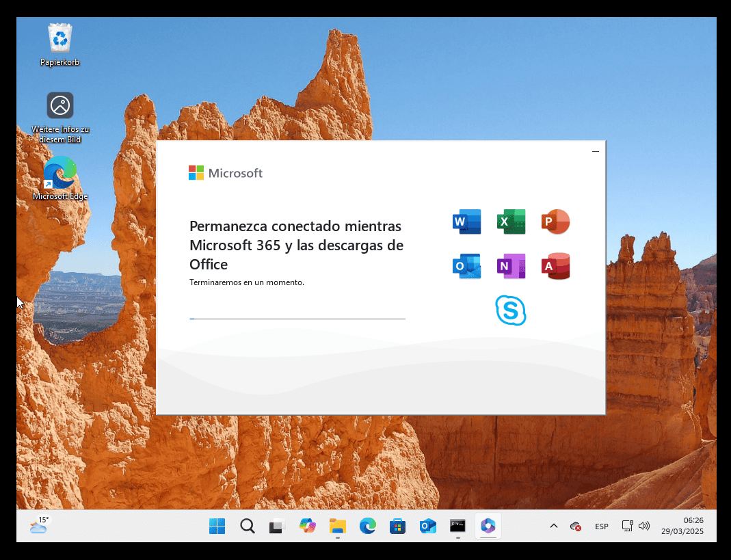Open the clock and date panel
Image resolution: width=731 pixels, height=560 pixels.
coord(684,526)
